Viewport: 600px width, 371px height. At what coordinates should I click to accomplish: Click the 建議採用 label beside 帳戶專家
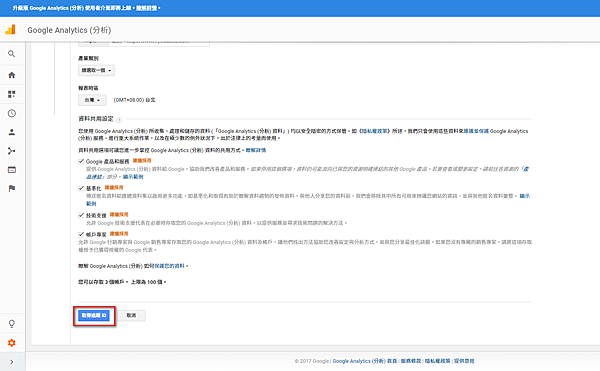click(119, 234)
